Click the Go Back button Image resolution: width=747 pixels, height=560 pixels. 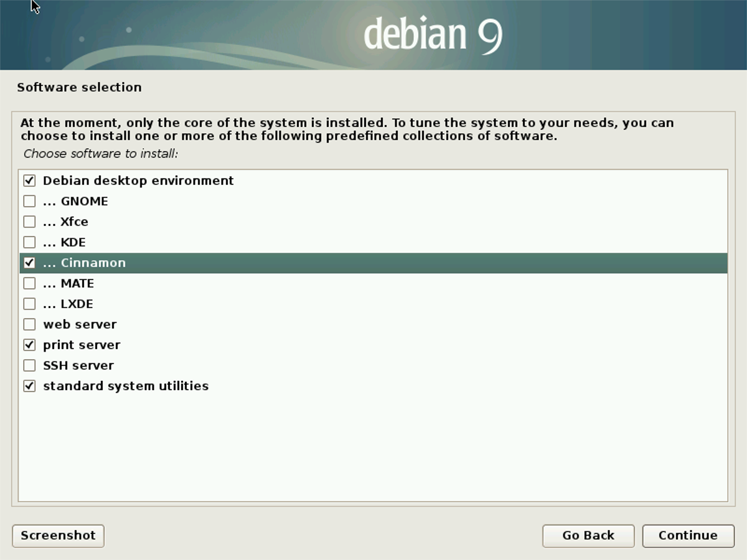point(588,536)
